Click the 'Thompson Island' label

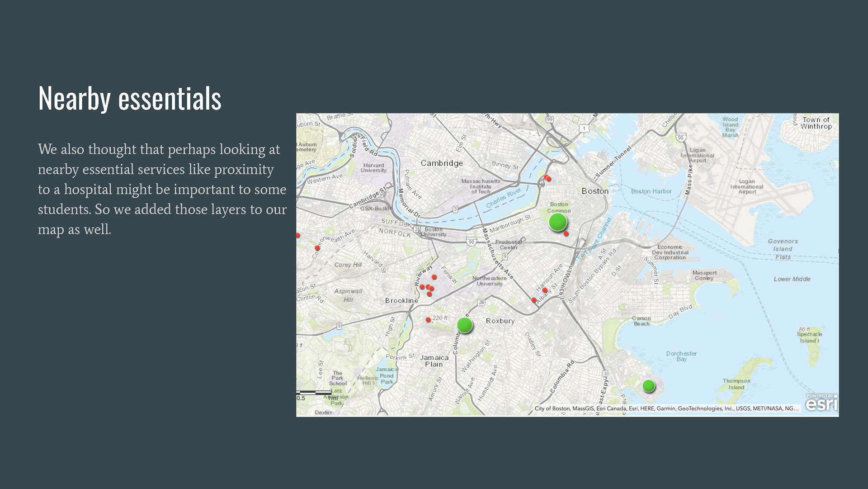tap(736, 384)
